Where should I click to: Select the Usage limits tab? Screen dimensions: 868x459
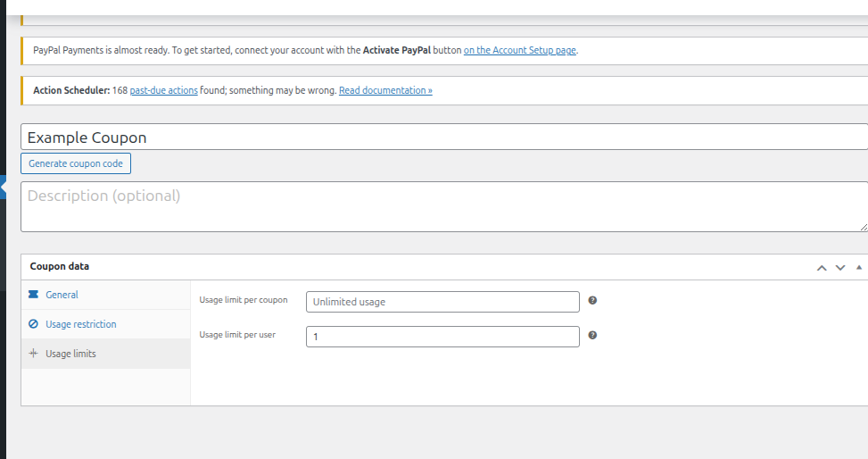point(70,354)
